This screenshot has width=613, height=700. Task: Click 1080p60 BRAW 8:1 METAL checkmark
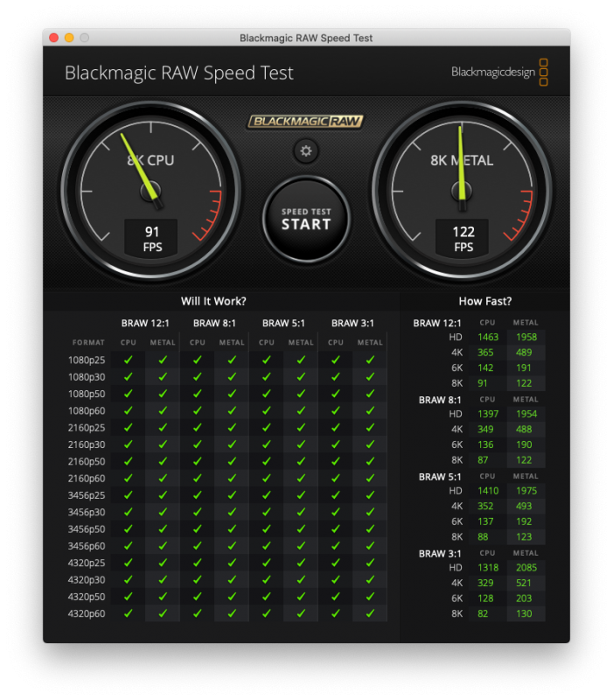point(232,410)
